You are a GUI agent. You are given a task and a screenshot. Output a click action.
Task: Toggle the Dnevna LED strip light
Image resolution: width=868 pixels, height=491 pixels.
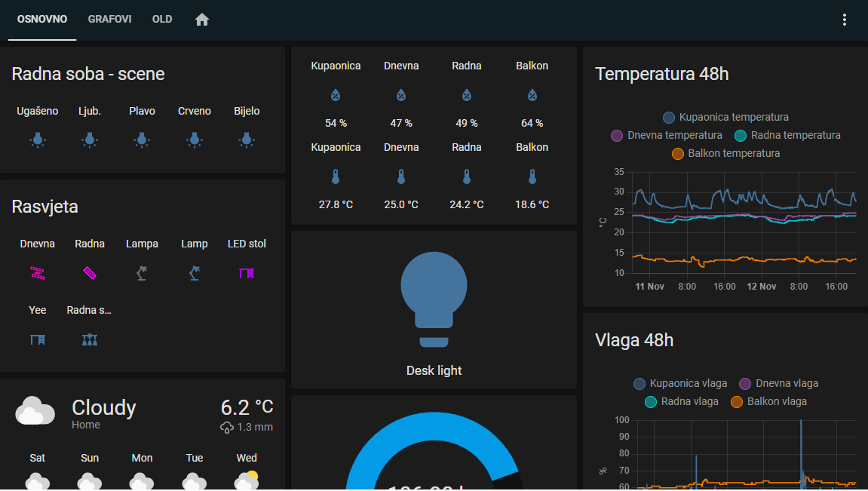38,273
